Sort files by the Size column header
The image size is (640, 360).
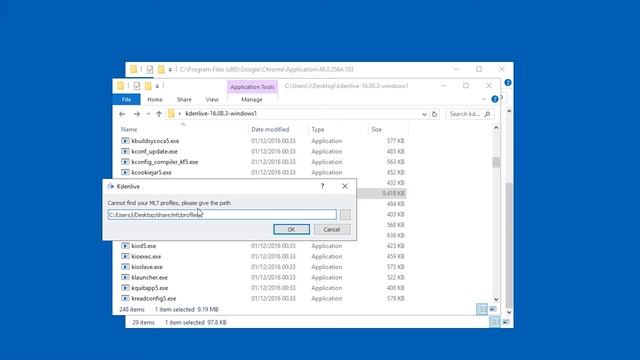tap(376, 129)
